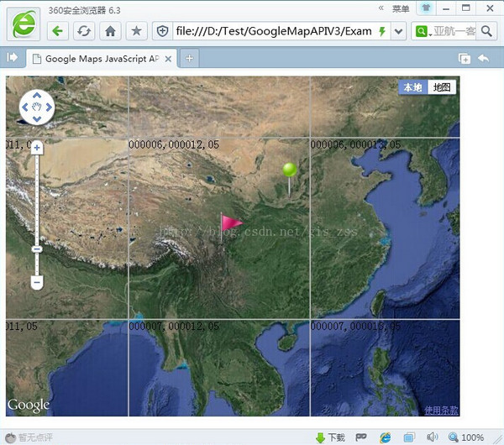Select the Google Maps JavaScript API tab
The height and width of the screenshot is (445, 504).
point(102,59)
